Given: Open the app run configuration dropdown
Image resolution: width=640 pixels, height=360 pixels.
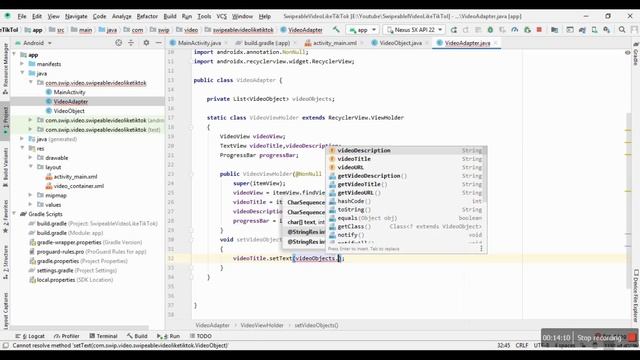Looking at the screenshot, I should click(362, 30).
